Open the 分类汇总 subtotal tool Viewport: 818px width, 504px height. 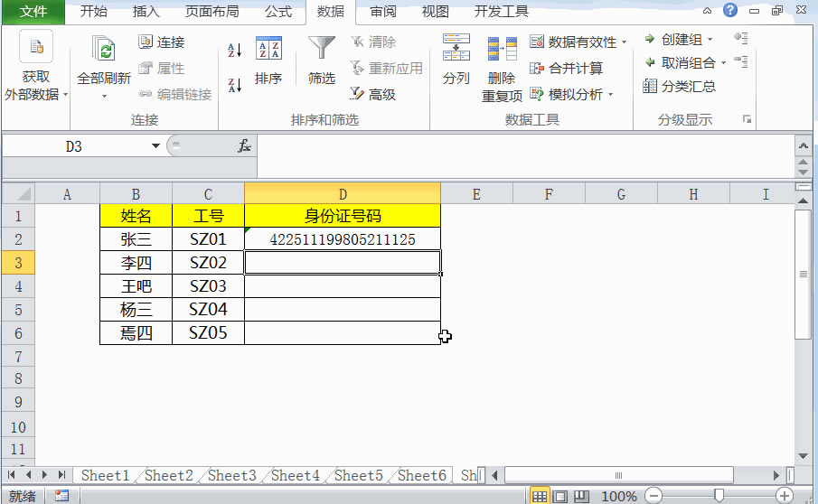click(x=679, y=86)
